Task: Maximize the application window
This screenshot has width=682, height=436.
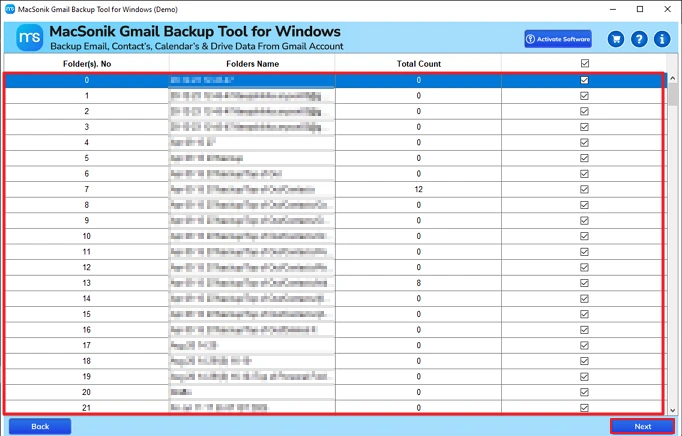Action: click(x=640, y=9)
